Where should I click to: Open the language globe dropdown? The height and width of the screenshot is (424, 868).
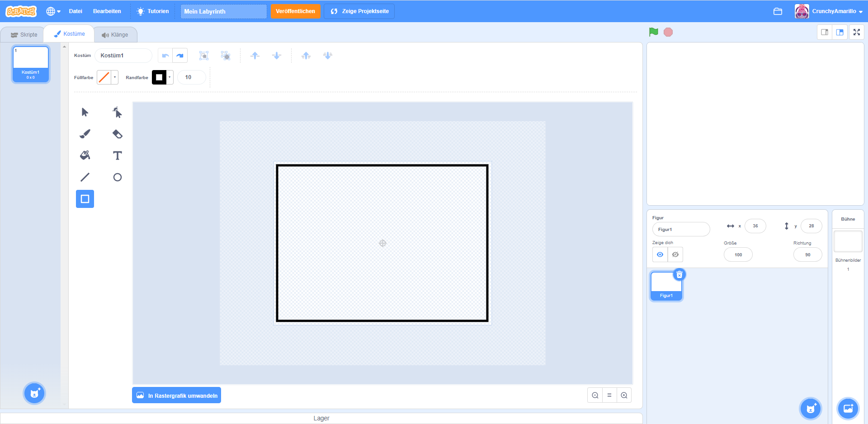point(53,11)
